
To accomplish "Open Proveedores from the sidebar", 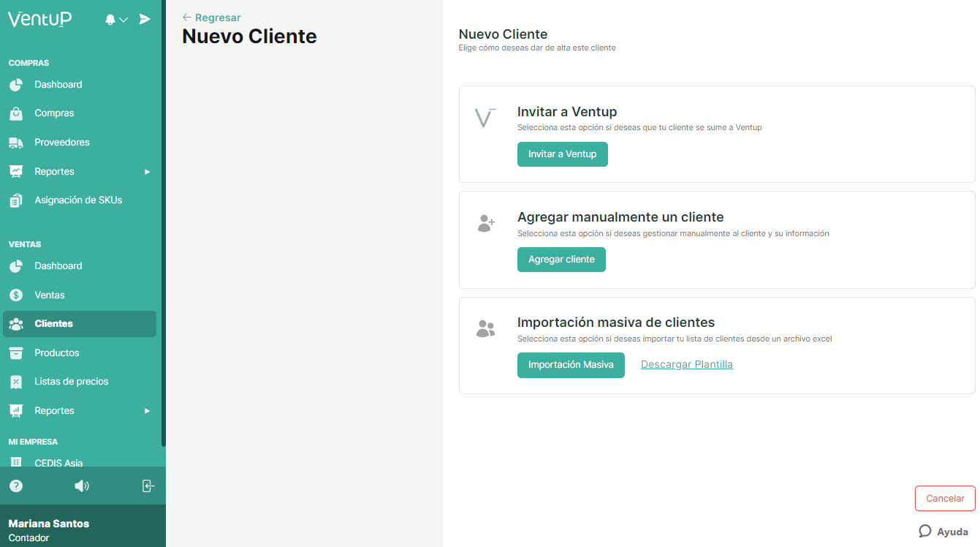I will (62, 142).
